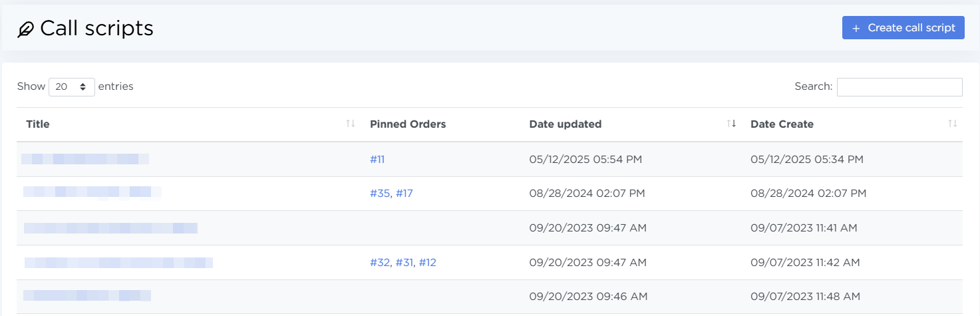Click the Title column sort arrows icon
The height and width of the screenshot is (316, 980).
coord(351,124)
